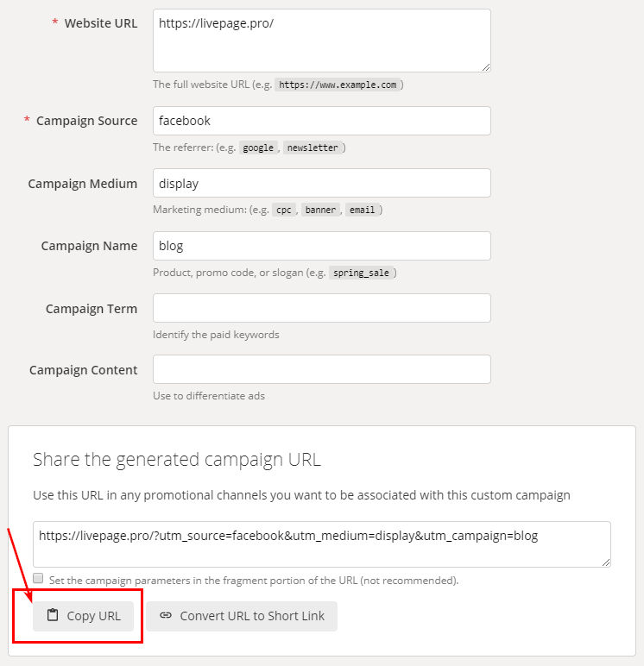The width and height of the screenshot is (644, 666).
Task: Click the 'Campaign Medium' label
Action: (83, 183)
